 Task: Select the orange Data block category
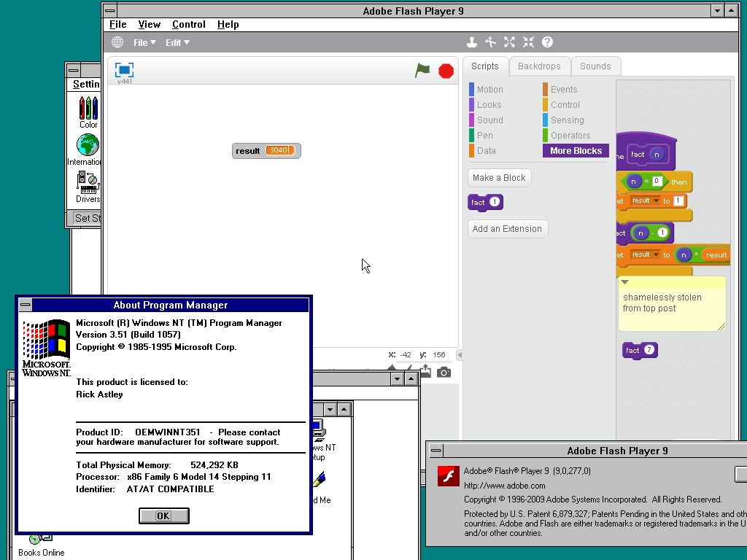click(486, 151)
